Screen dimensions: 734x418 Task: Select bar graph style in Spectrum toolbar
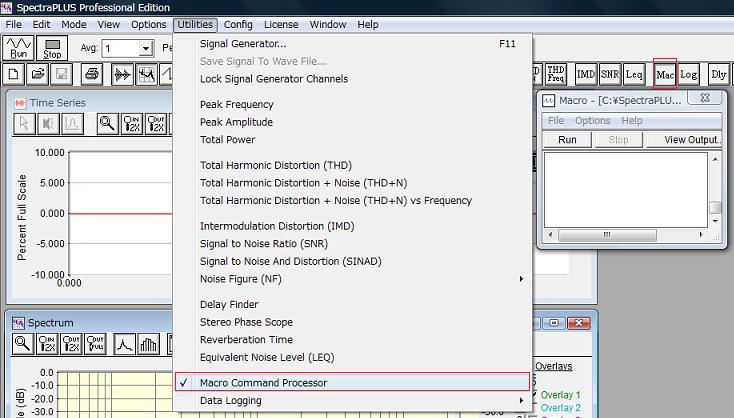coord(149,344)
